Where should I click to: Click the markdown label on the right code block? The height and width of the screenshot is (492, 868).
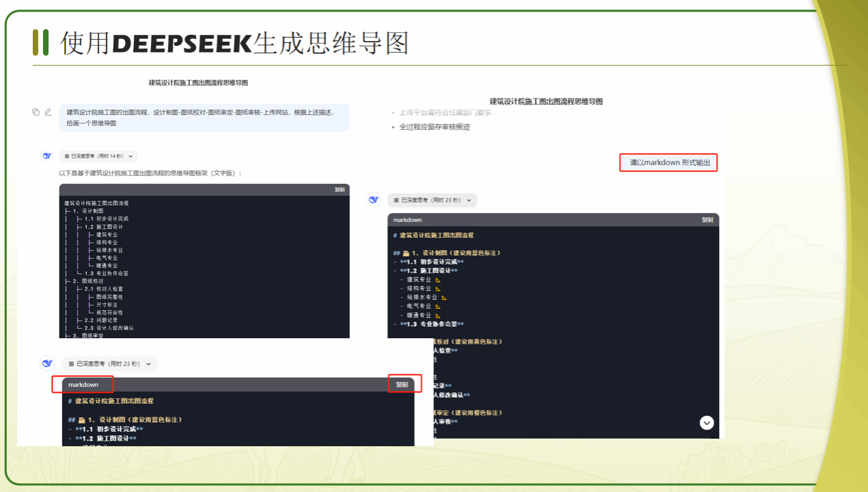tap(407, 220)
